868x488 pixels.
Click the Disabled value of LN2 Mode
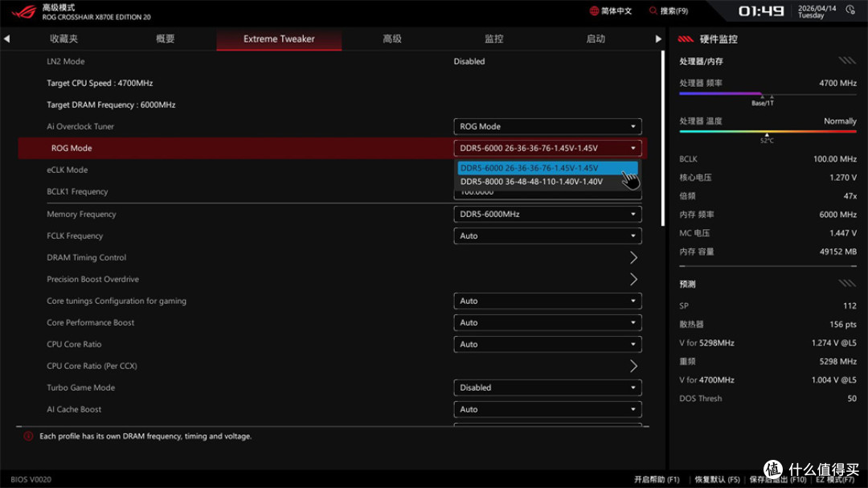click(469, 61)
